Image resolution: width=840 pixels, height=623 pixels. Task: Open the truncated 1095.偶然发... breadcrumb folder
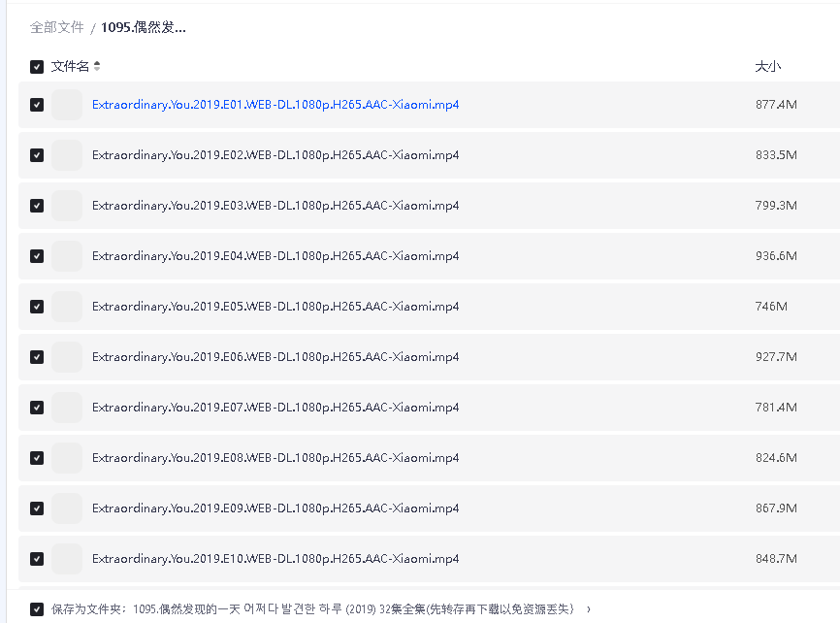pyautogui.click(x=144, y=27)
